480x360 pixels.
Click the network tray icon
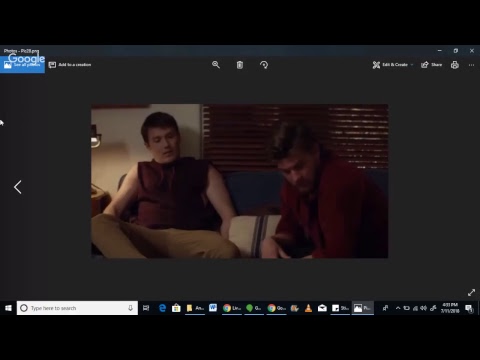click(415, 308)
